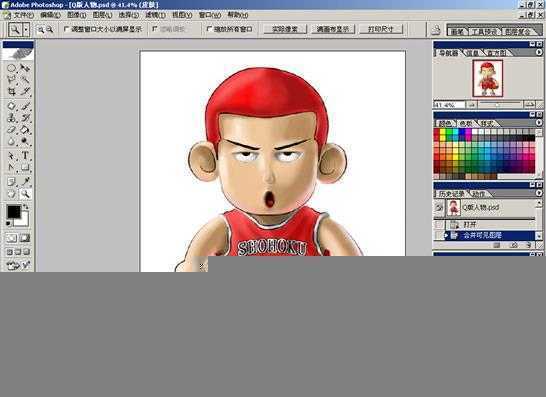
Task: Open the Image (图像) menu
Action: 77,15
